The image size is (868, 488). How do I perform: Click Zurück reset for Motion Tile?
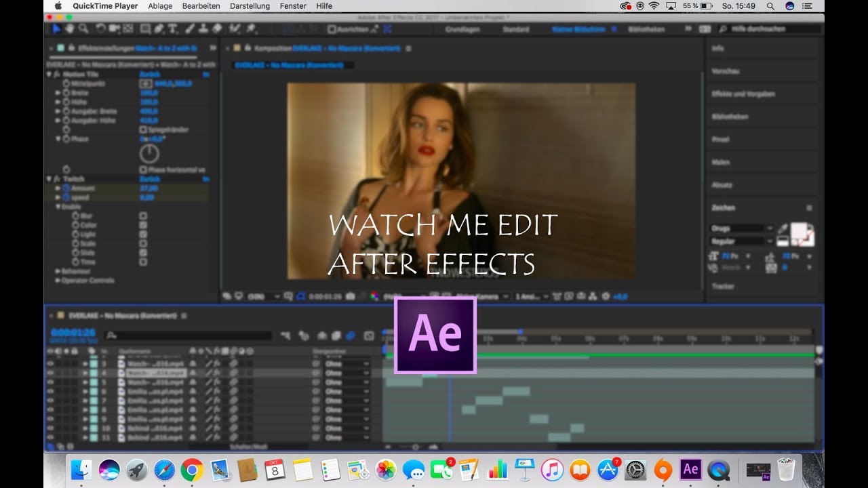coord(149,74)
